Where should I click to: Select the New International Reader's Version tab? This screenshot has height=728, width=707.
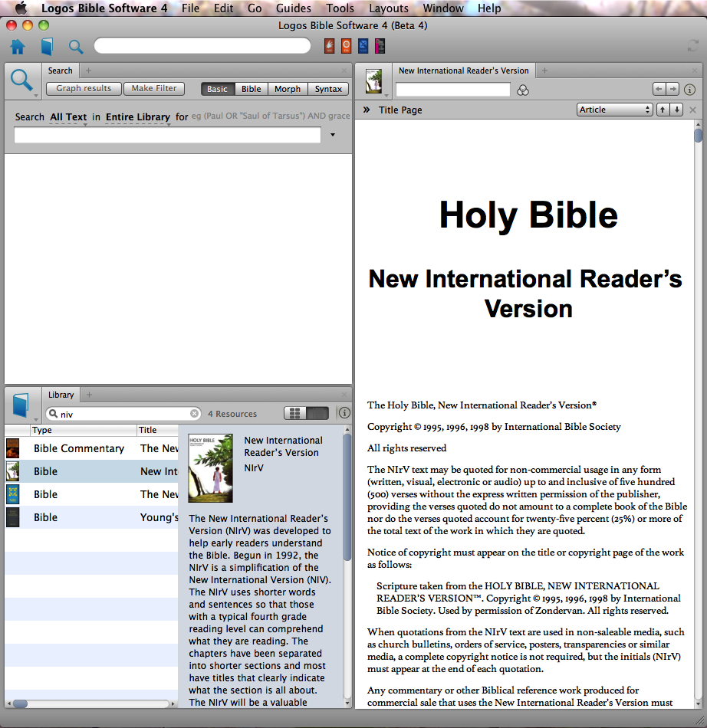click(464, 71)
